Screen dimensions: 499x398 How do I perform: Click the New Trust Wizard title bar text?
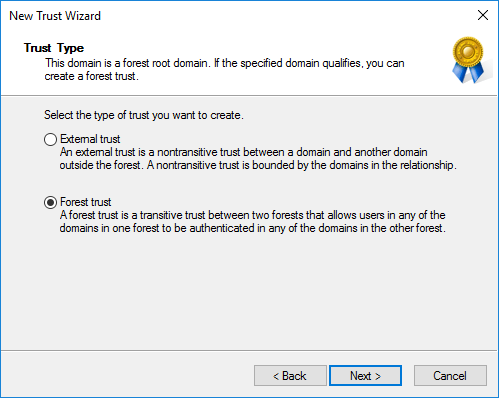tap(55, 16)
